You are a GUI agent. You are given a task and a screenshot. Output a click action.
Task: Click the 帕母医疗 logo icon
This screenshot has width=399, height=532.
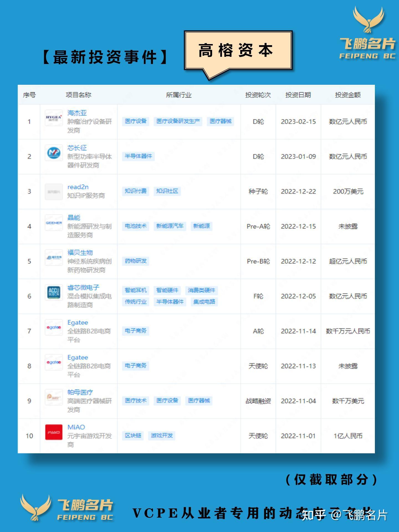point(54,397)
